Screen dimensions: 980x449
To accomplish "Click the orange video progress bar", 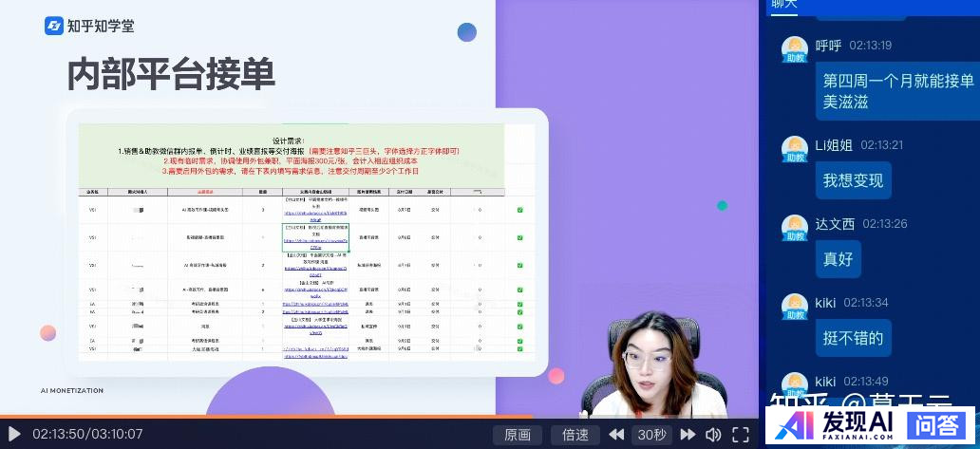I will point(266,417).
